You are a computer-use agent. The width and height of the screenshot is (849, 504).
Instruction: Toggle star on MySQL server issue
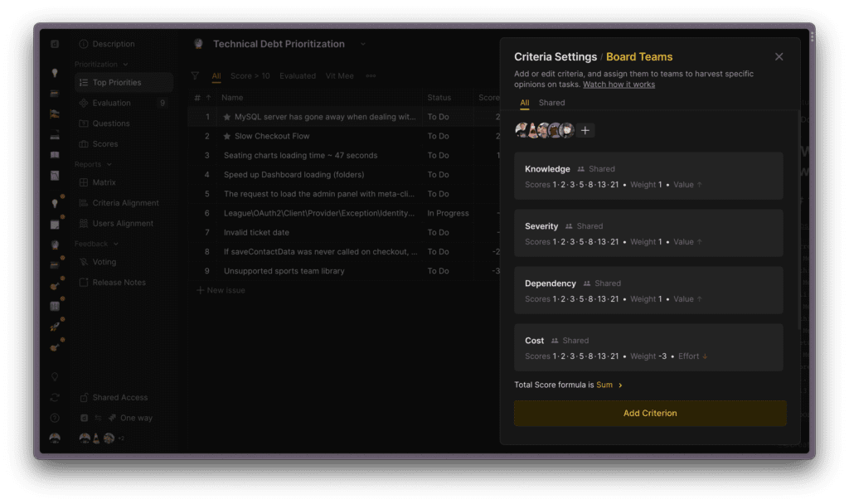click(x=227, y=117)
